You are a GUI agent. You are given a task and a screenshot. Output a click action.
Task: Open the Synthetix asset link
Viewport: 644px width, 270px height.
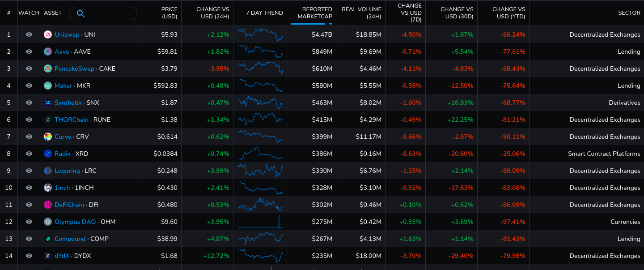click(x=68, y=103)
